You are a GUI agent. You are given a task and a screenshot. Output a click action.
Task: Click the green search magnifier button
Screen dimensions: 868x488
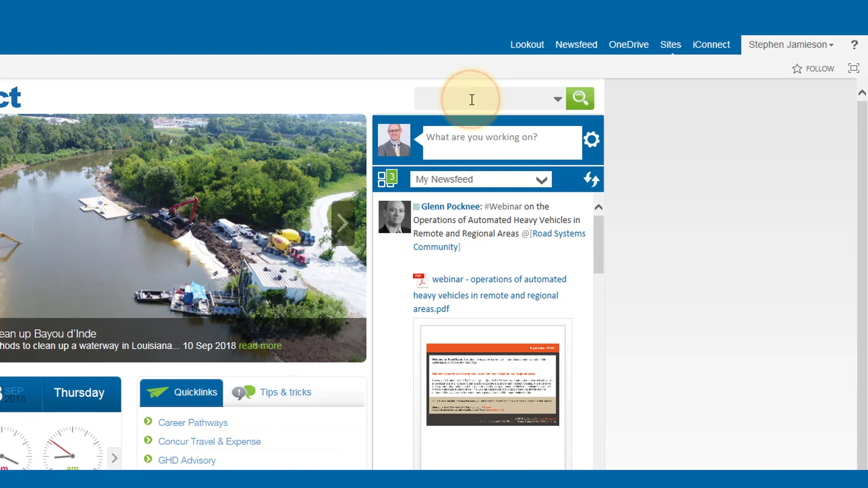pyautogui.click(x=580, y=98)
